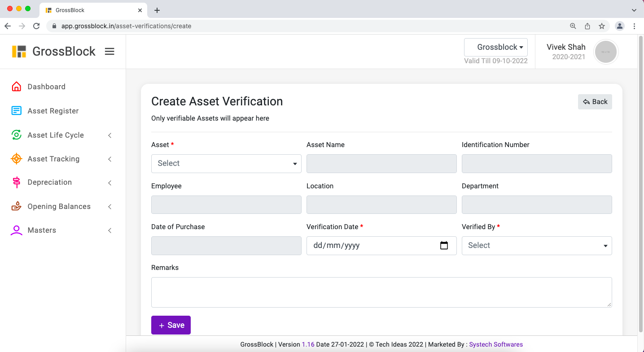
Task: Bookmark this page with star icon
Action: (x=602, y=26)
